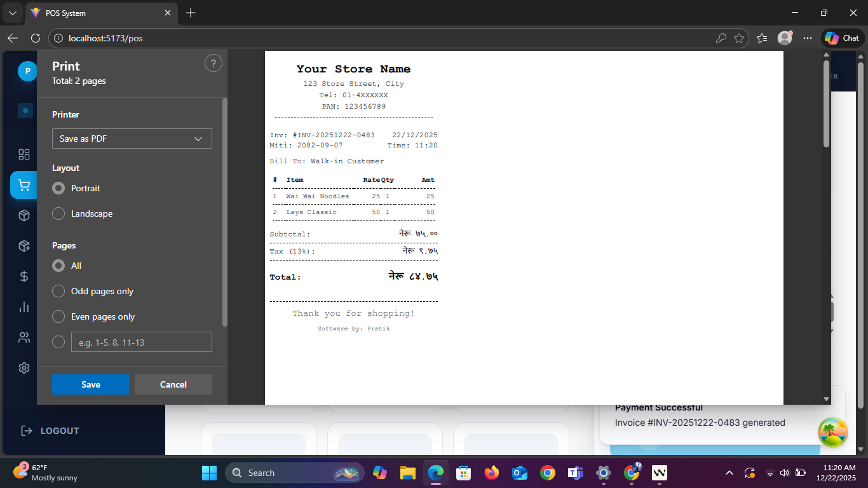Click the P avatar in the POS sidebar
The image size is (868, 488).
(x=27, y=71)
